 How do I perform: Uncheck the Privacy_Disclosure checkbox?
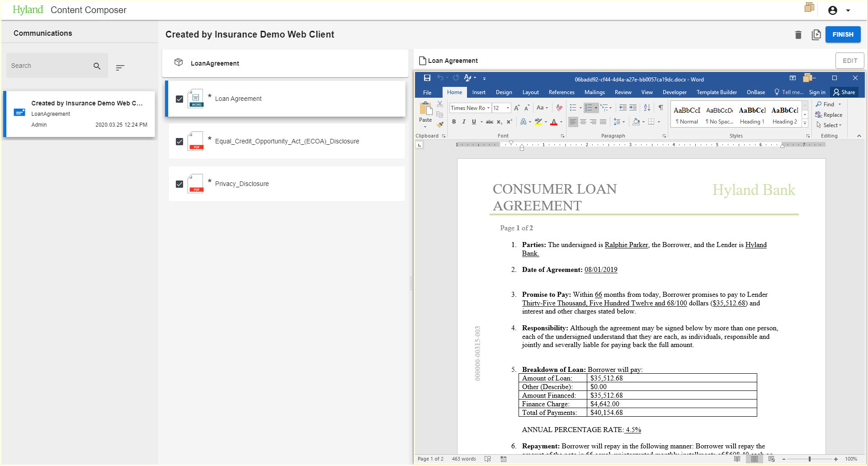[179, 184]
